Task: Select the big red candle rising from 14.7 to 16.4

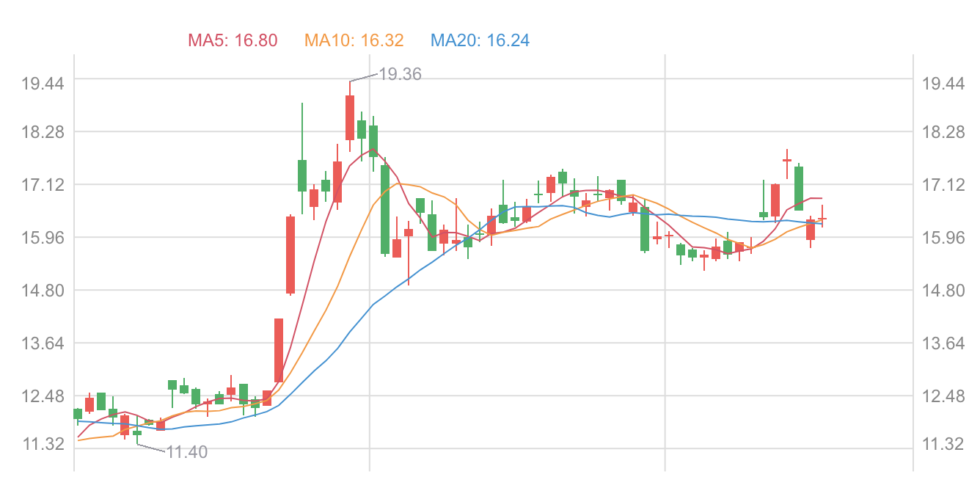Action: point(290,255)
